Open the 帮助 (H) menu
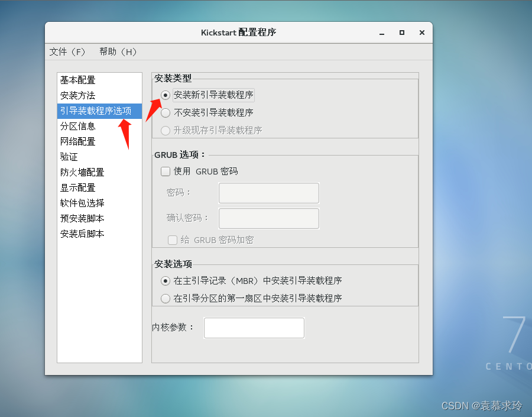The width and height of the screenshot is (532, 417). pos(118,51)
